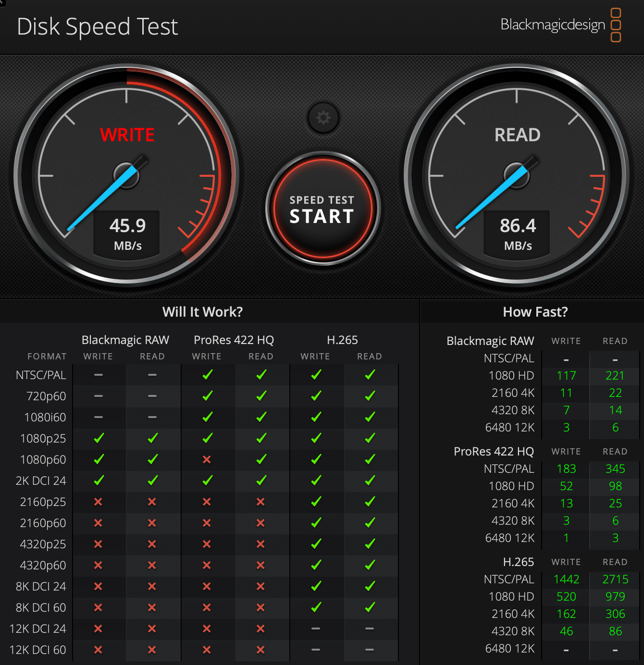Click the H.265 heading in How Fast
The height and width of the screenshot is (665, 644).
(x=518, y=562)
